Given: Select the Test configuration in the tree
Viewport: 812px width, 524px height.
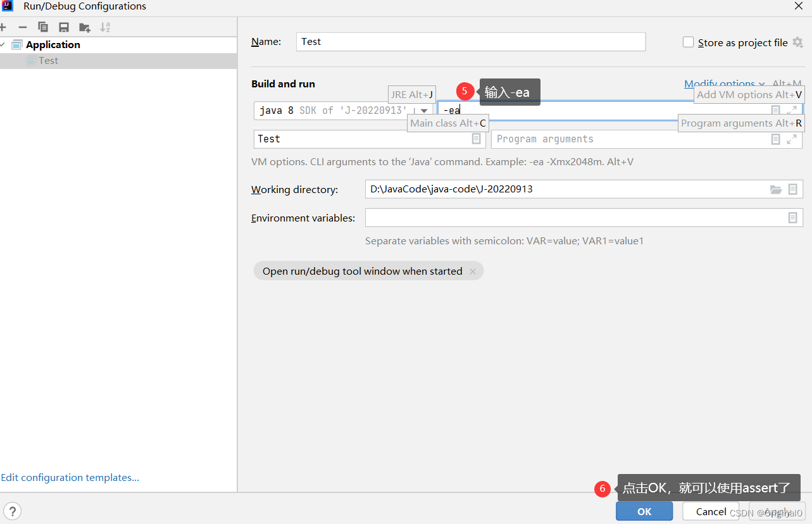Looking at the screenshot, I should click(118, 61).
